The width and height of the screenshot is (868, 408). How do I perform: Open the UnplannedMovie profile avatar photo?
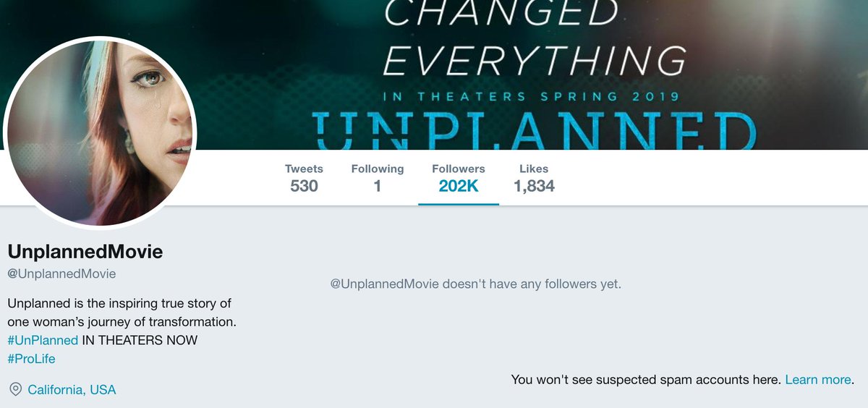pyautogui.click(x=100, y=132)
